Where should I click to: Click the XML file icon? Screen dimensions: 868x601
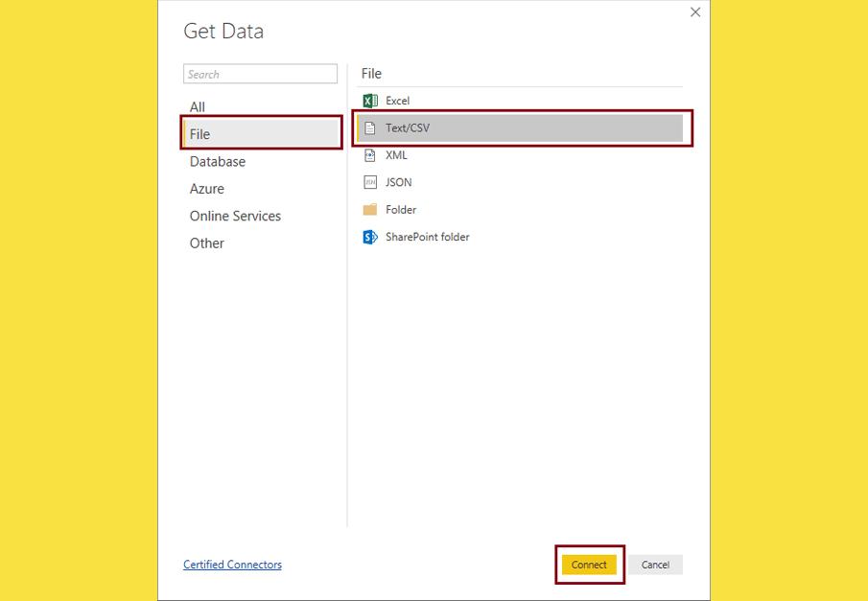pyautogui.click(x=370, y=155)
